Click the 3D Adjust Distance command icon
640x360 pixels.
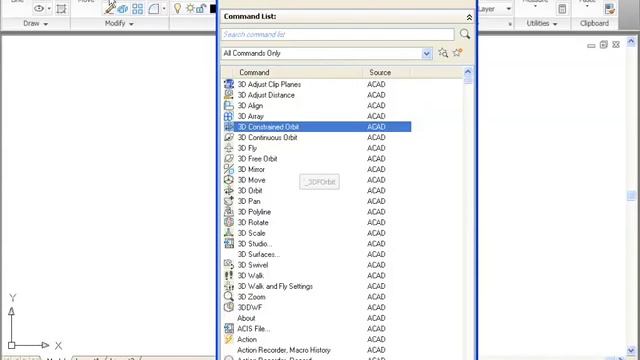pos(229,95)
